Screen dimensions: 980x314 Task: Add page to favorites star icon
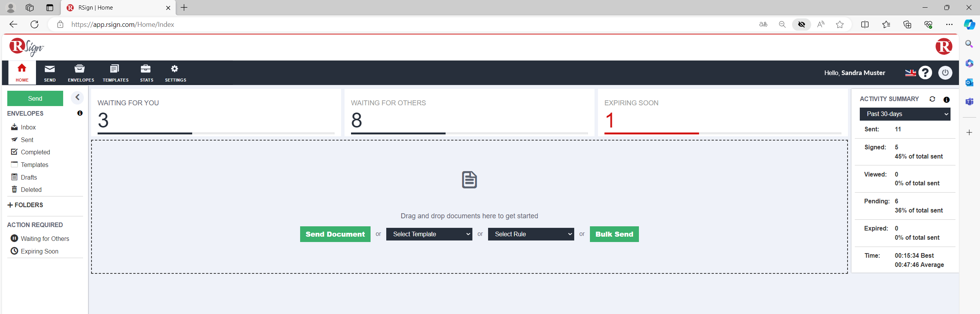[840, 25]
